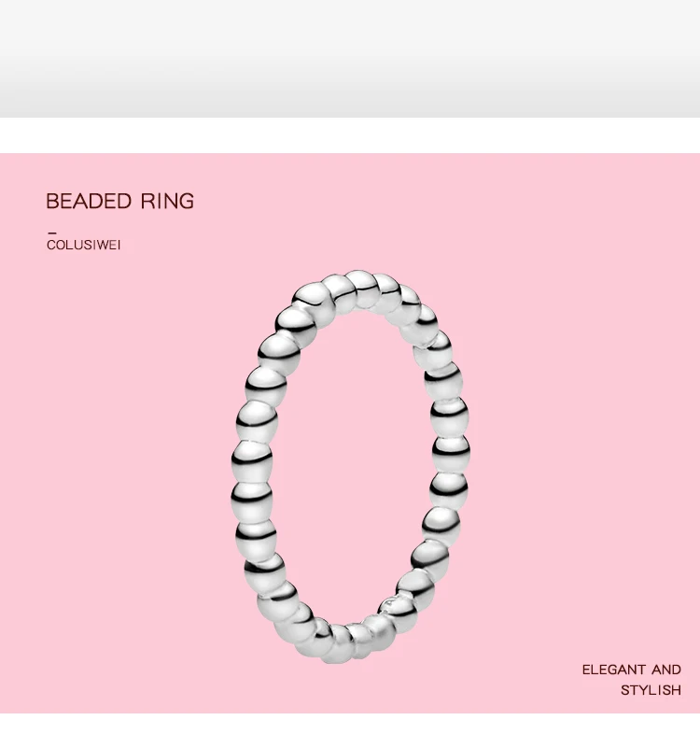Click the small dash above COLUSIWEI
Image resolution: width=700 pixels, height=734 pixels.
click(x=52, y=233)
